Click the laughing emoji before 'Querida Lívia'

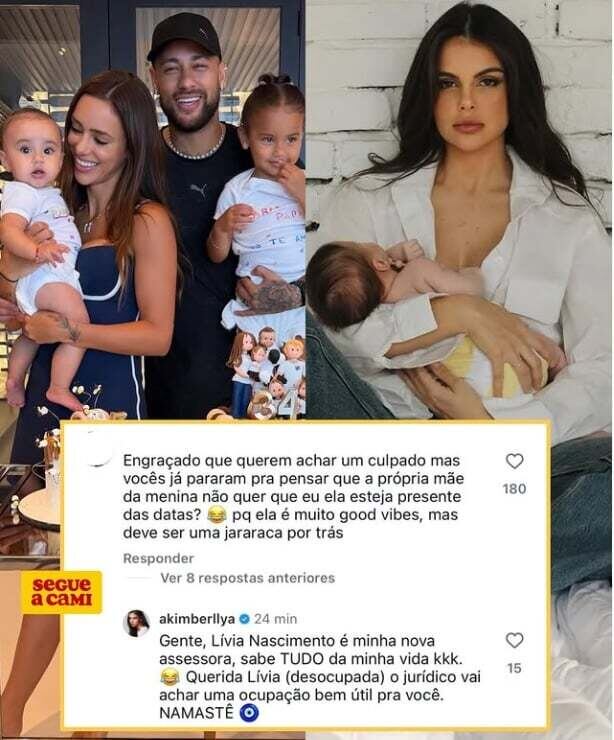click(x=169, y=678)
